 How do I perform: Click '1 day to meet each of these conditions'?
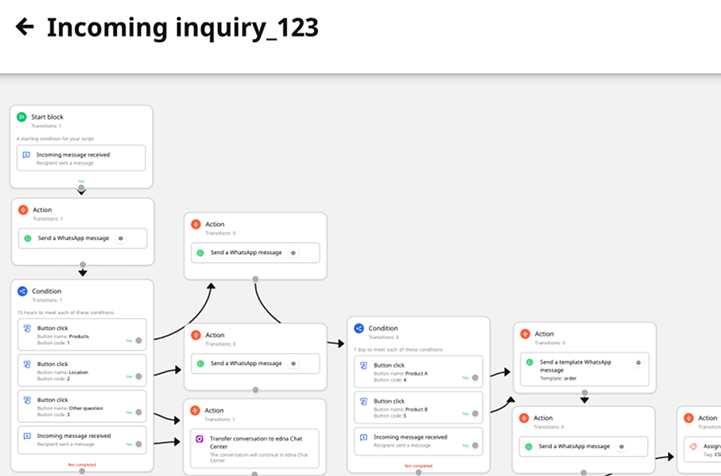(x=398, y=350)
